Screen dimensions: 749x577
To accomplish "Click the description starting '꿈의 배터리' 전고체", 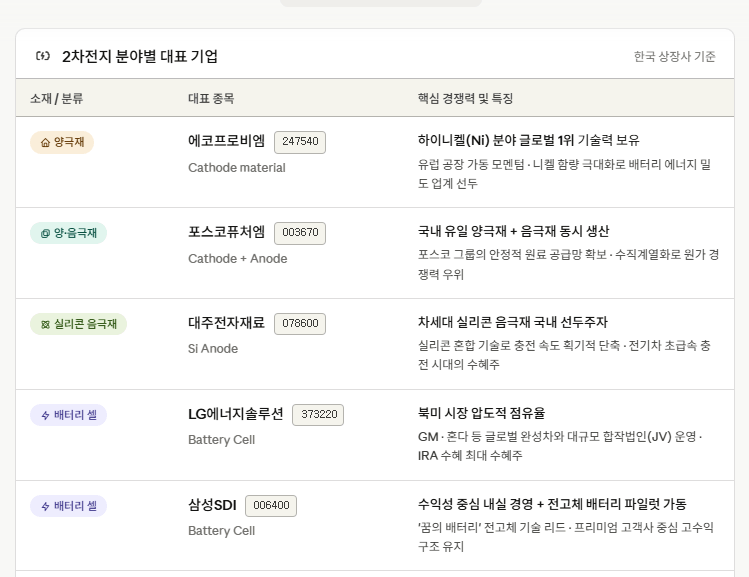I will (566, 537).
